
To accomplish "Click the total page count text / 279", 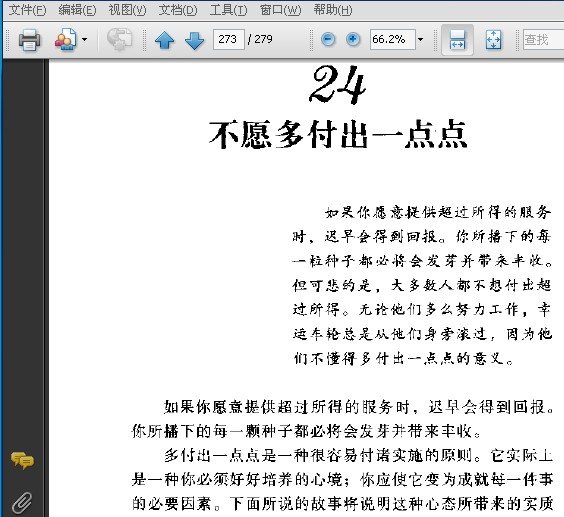I will (x=260, y=39).
